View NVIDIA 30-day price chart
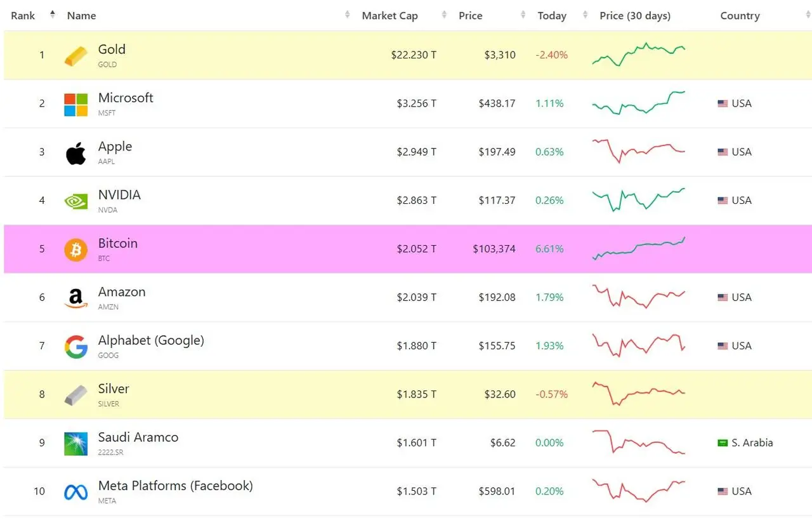This screenshot has height=520, width=812. coord(638,200)
